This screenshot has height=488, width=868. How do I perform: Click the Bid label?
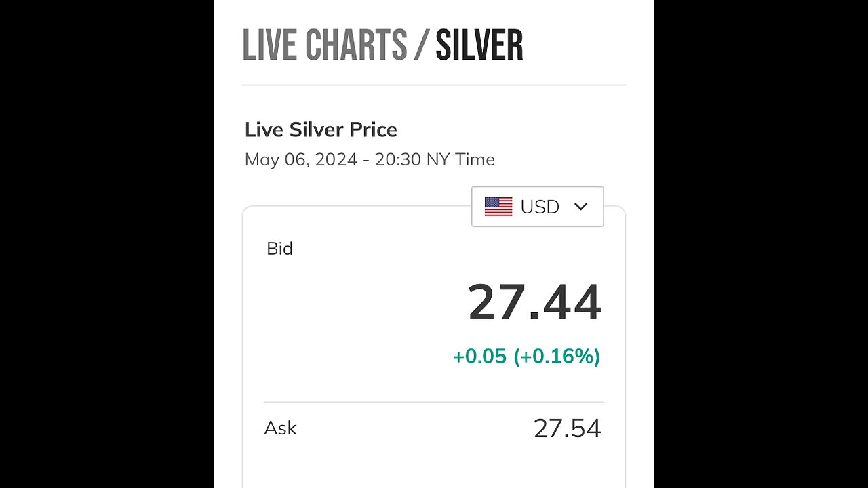click(x=279, y=249)
